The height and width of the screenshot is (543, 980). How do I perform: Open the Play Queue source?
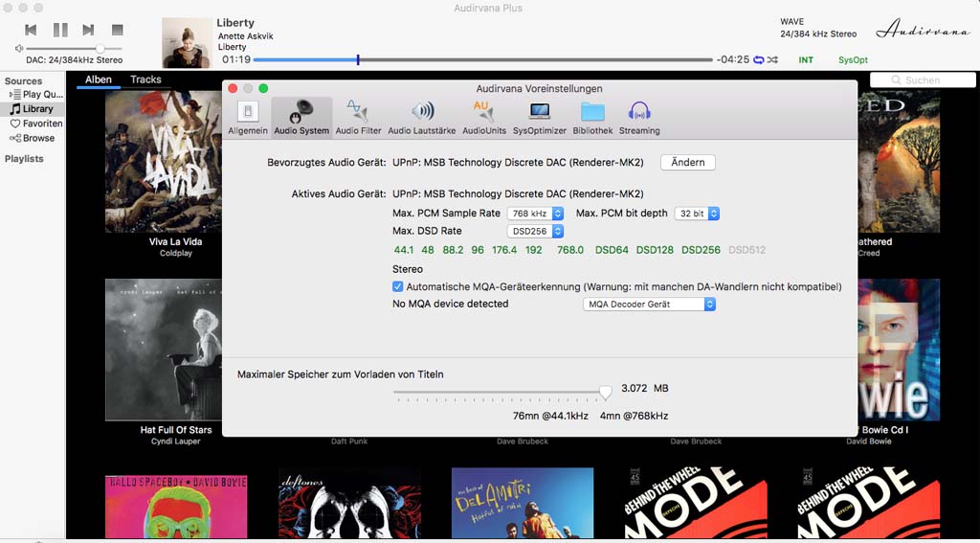click(x=37, y=95)
